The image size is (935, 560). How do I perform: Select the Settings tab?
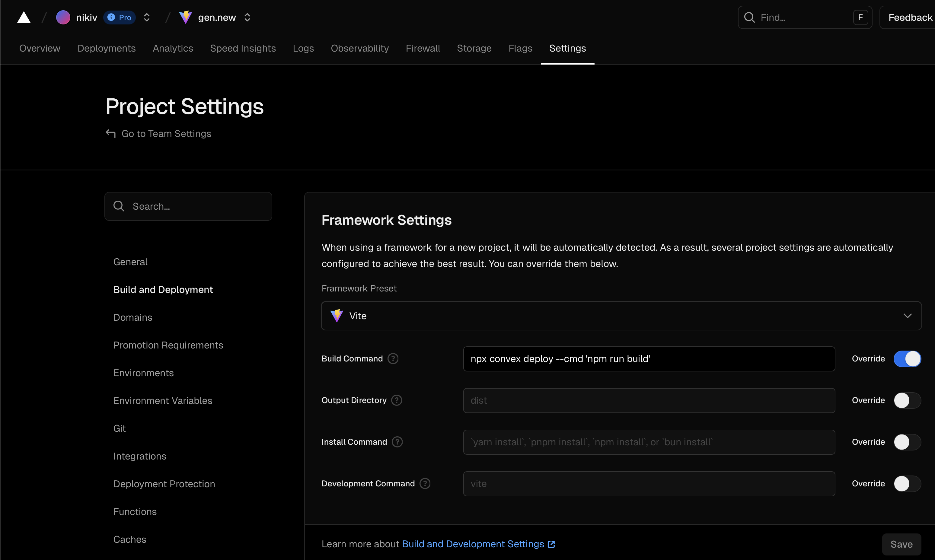[567, 48]
